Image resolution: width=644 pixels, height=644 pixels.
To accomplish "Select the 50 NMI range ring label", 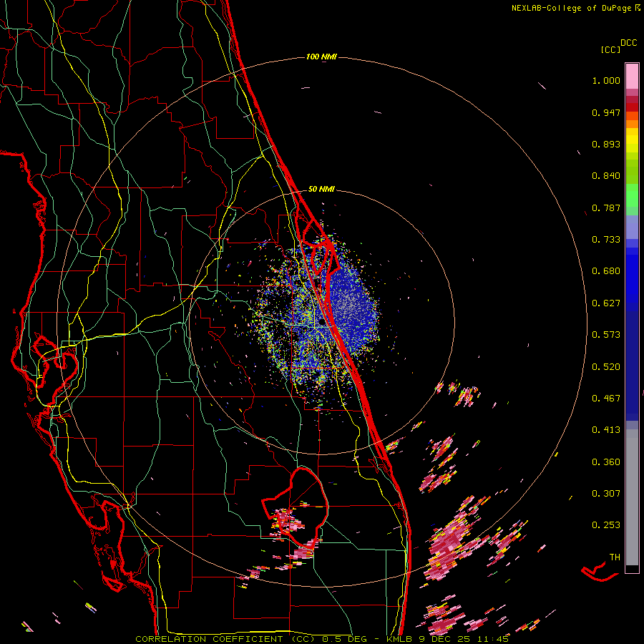I will (x=321, y=189).
